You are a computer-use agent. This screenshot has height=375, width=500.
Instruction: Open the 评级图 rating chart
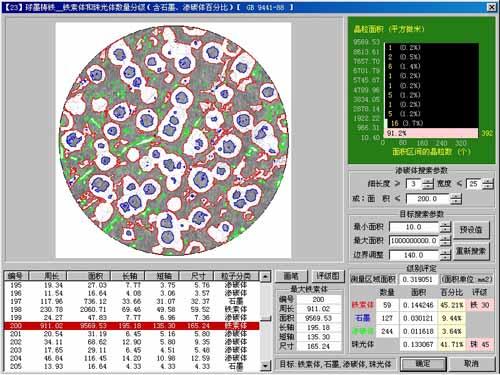click(328, 276)
